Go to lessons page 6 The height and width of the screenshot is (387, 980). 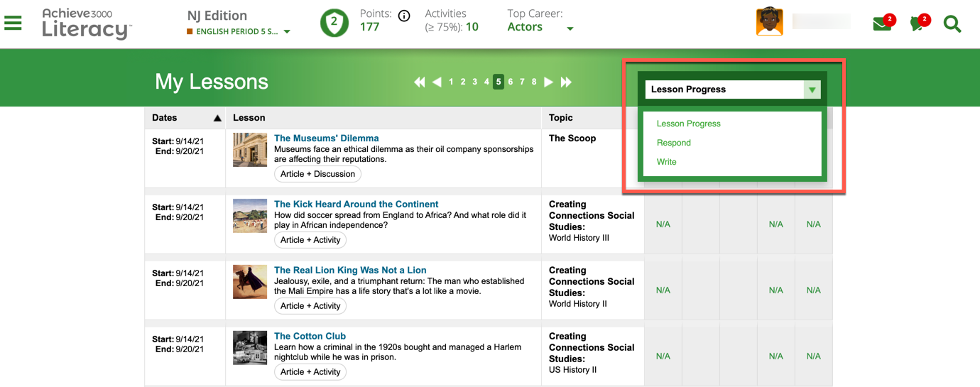[510, 82]
